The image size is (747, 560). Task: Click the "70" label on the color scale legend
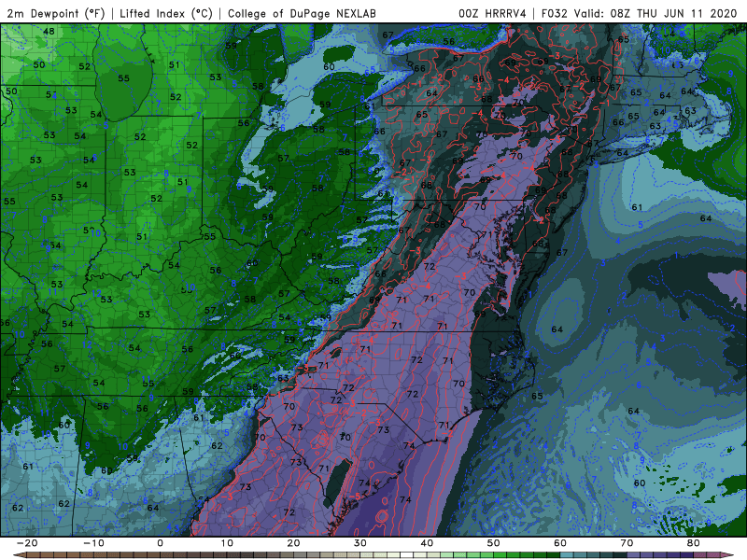(627, 543)
